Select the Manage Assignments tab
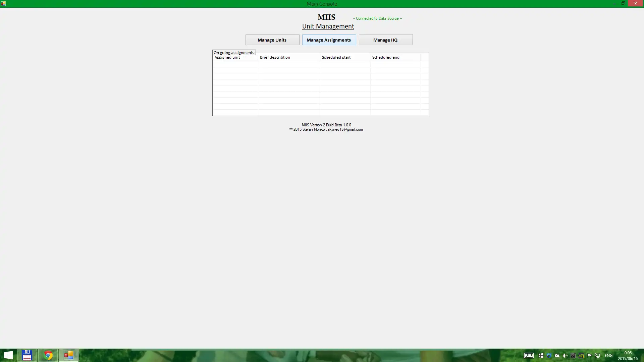Screen dimensions: 644x362 [329, 40]
